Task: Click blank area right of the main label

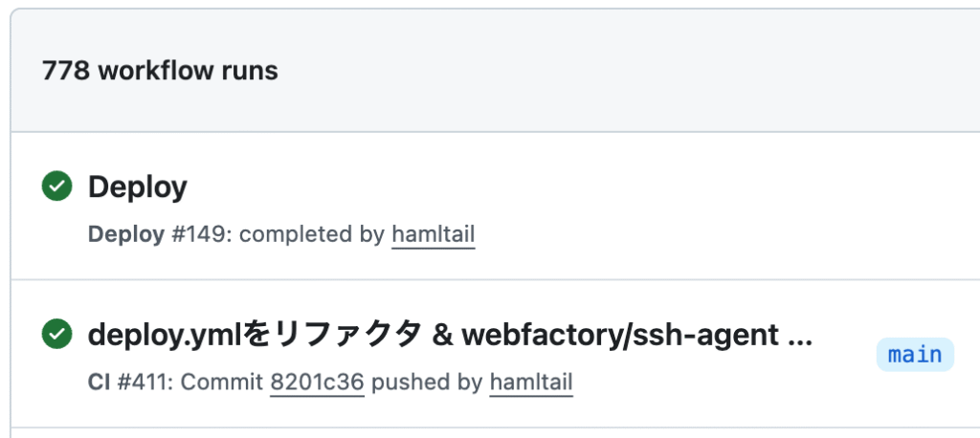Action: [967, 355]
